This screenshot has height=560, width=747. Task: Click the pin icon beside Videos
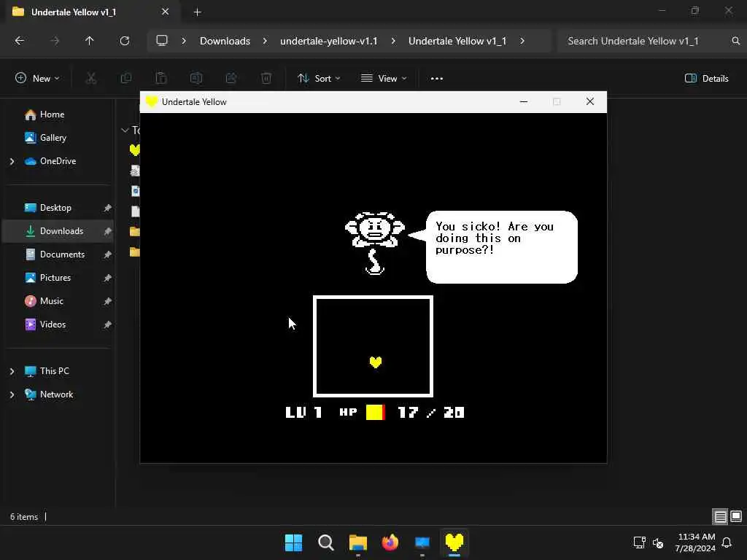[x=108, y=324]
